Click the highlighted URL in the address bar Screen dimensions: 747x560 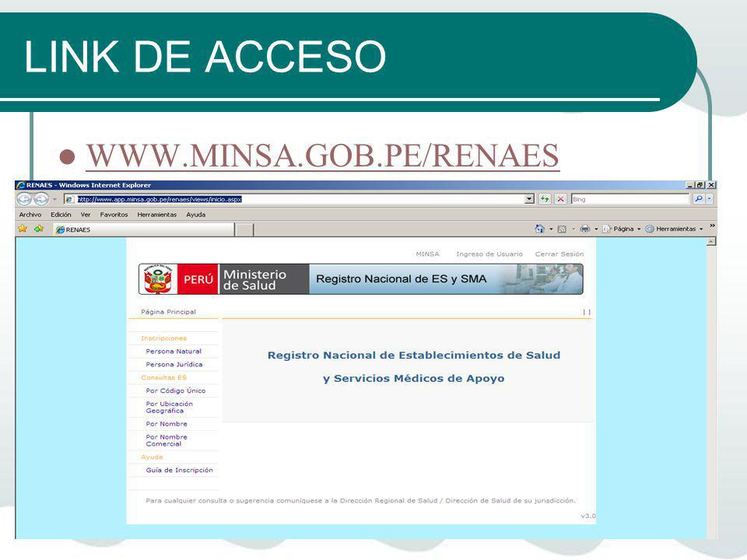click(160, 199)
